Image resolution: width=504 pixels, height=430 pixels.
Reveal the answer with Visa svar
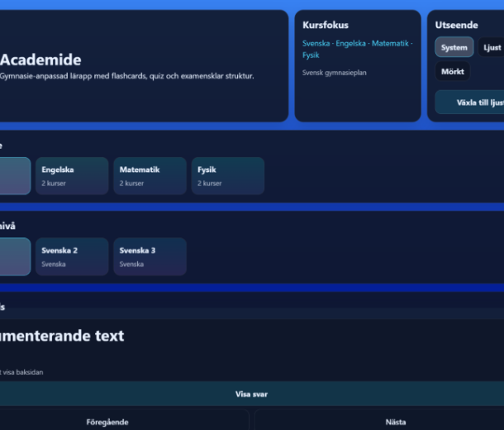coord(251,394)
